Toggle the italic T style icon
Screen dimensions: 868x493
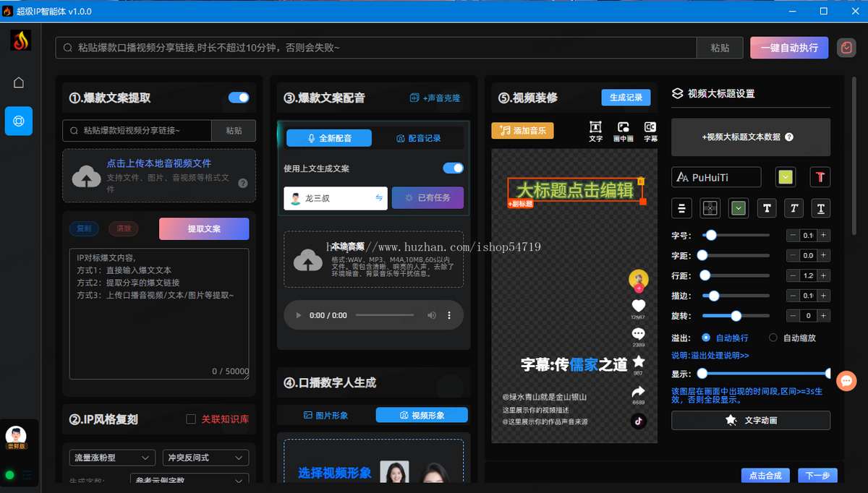coord(794,208)
